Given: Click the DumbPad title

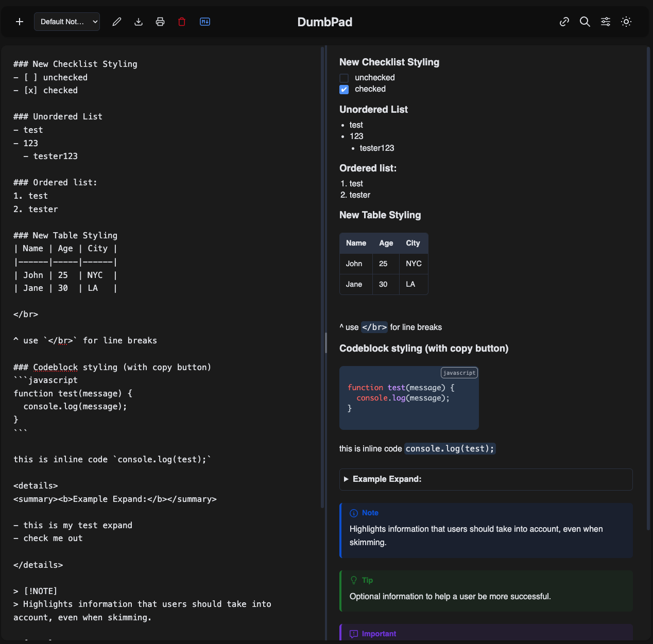Looking at the screenshot, I should (x=325, y=22).
